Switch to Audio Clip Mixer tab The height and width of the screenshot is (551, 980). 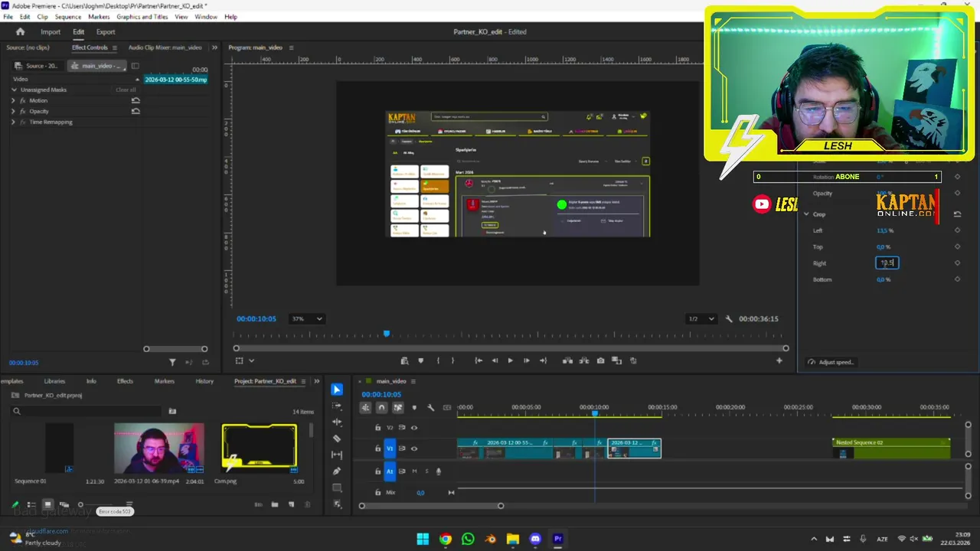(x=165, y=47)
